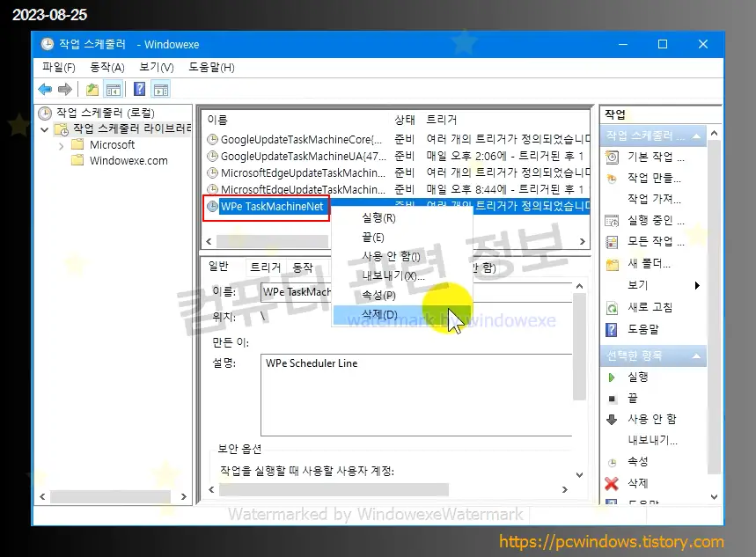The image size is (756, 557).
Task: Click the 작업 만들기 icon in Actions pane
Action: (612, 179)
